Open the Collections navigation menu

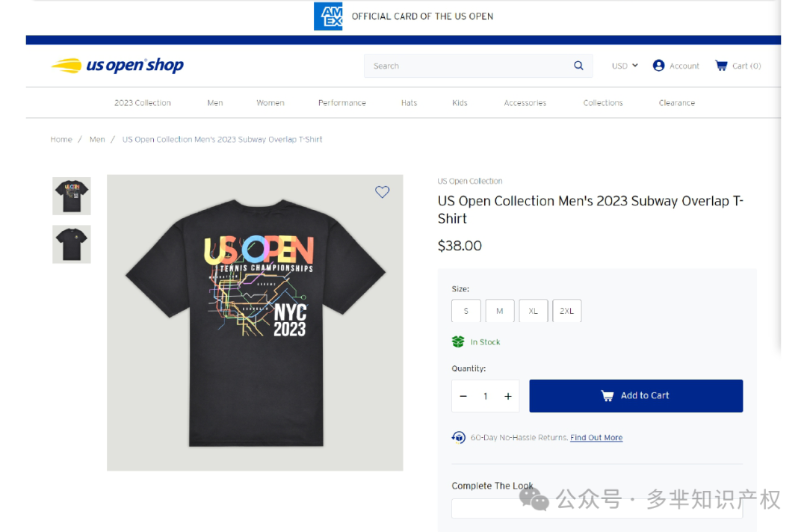pos(603,103)
